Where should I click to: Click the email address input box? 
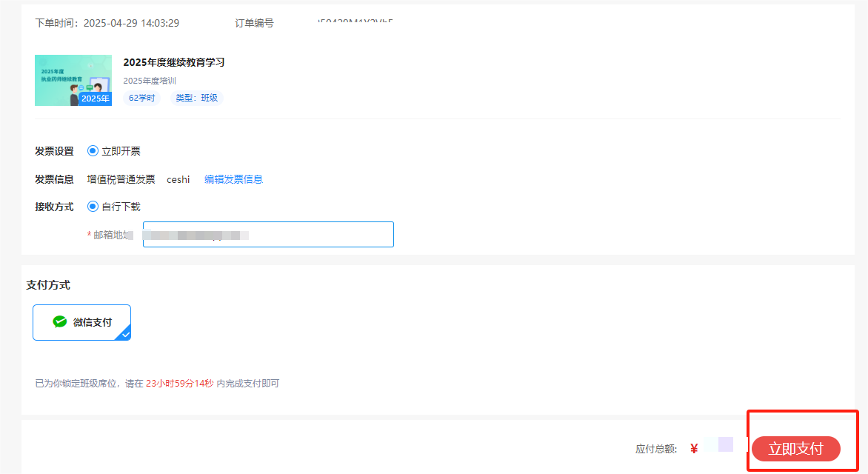[268, 234]
